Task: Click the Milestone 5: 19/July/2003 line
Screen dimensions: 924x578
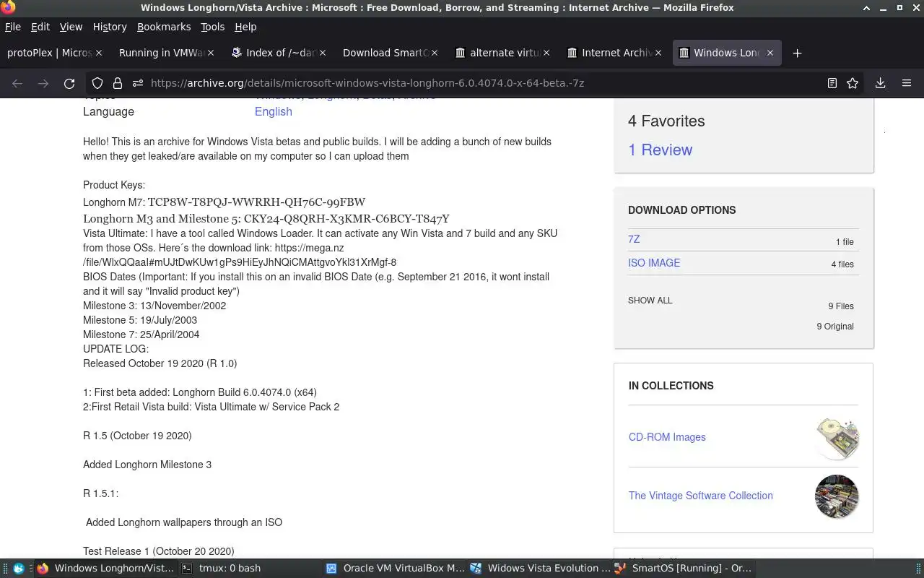Action: [140, 320]
